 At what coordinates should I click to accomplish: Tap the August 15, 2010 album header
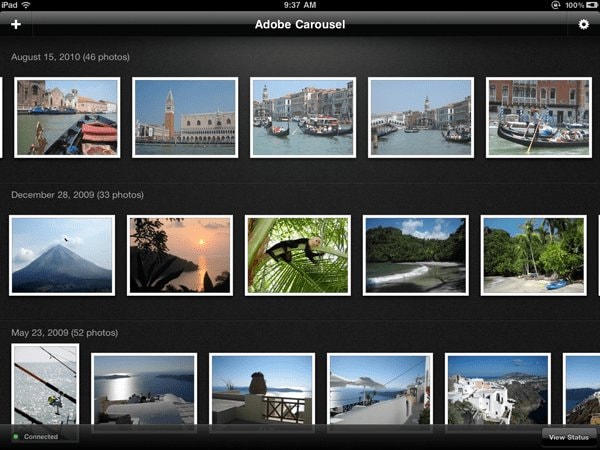point(70,57)
